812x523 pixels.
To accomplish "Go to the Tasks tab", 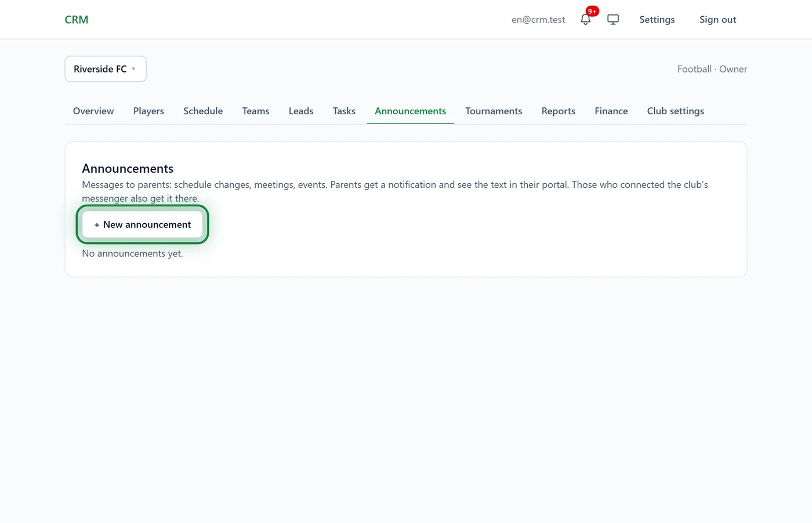I will tap(344, 111).
